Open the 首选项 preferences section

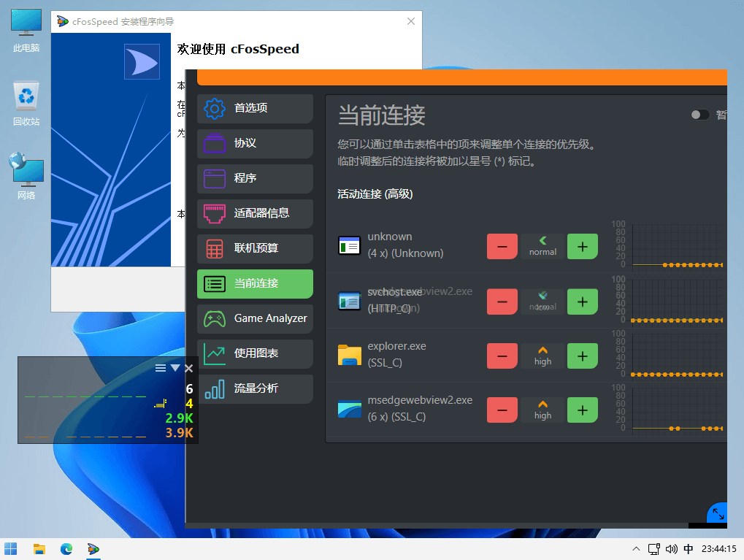tap(255, 108)
